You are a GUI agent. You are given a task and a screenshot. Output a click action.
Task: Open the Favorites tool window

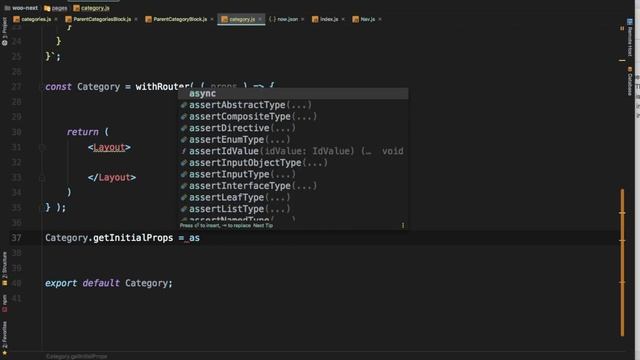(4, 338)
